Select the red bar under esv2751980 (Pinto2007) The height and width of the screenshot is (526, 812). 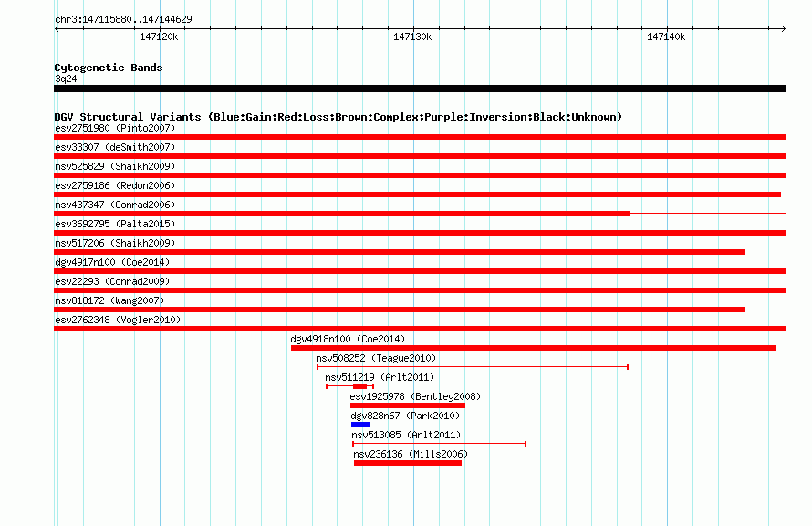(420, 137)
